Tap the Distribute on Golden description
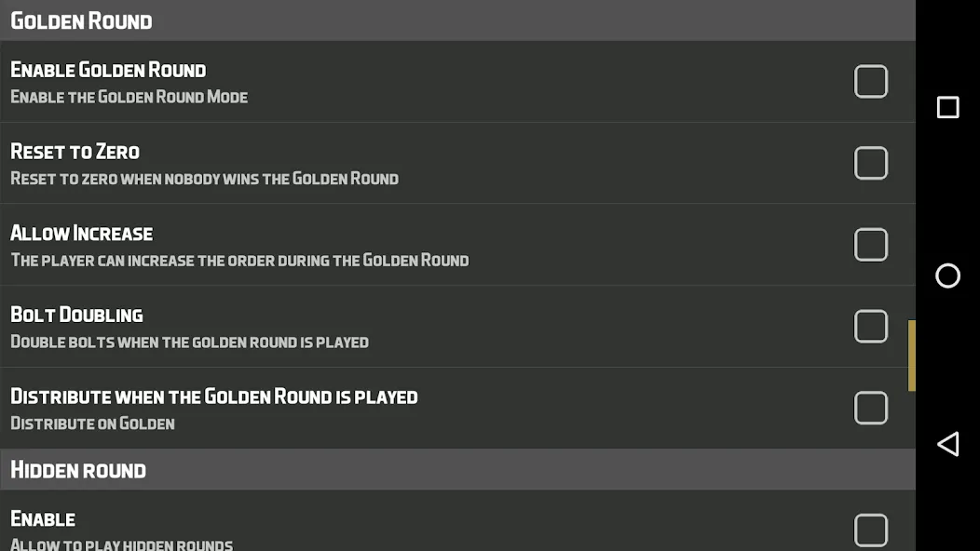The height and width of the screenshot is (551, 980). [92, 423]
